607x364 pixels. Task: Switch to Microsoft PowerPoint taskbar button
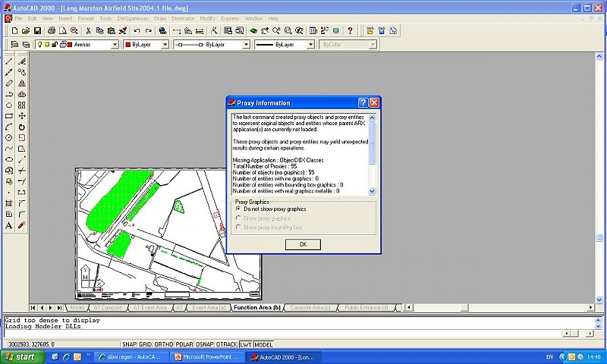[x=208, y=356]
